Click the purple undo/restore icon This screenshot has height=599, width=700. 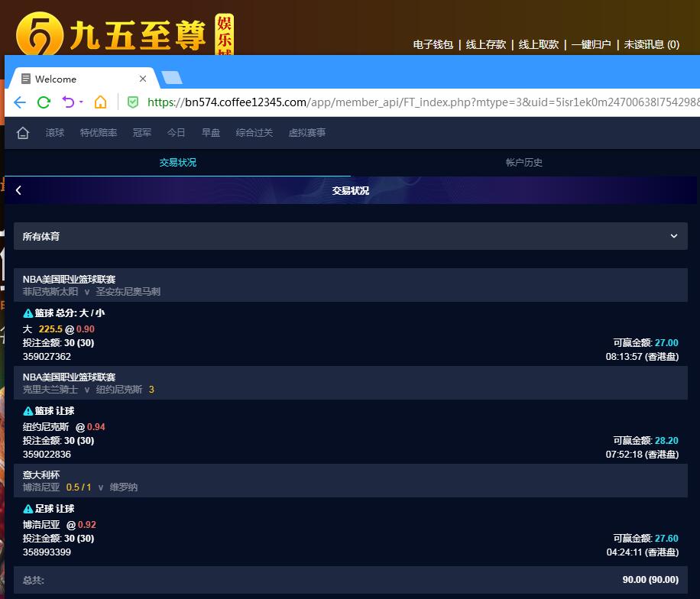click(68, 102)
